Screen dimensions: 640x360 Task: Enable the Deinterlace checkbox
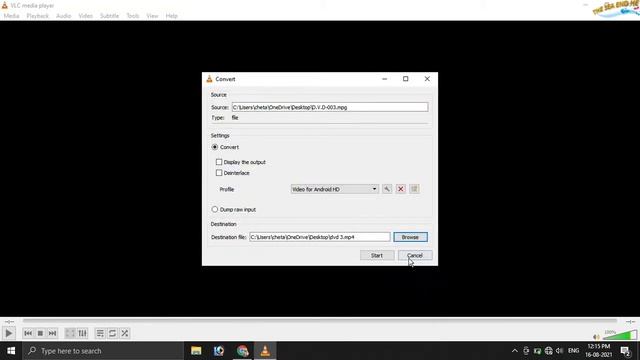click(x=219, y=173)
